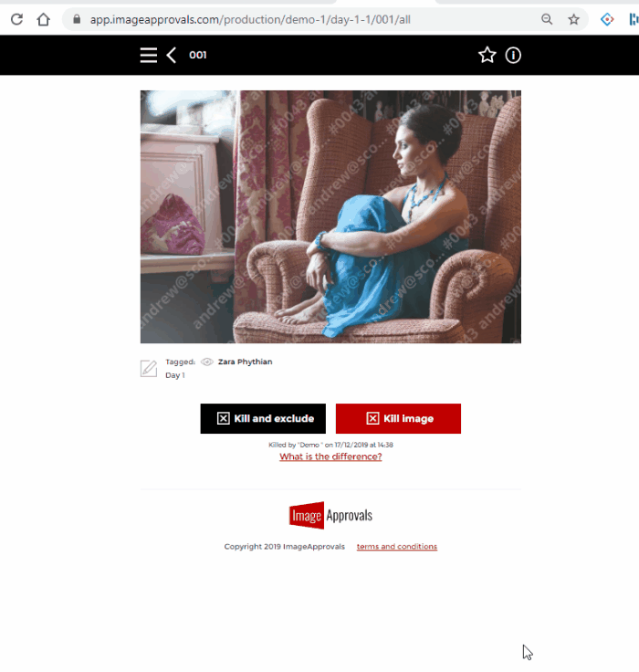Reload the page in the browser
This screenshot has width=639, height=672.
point(16,19)
